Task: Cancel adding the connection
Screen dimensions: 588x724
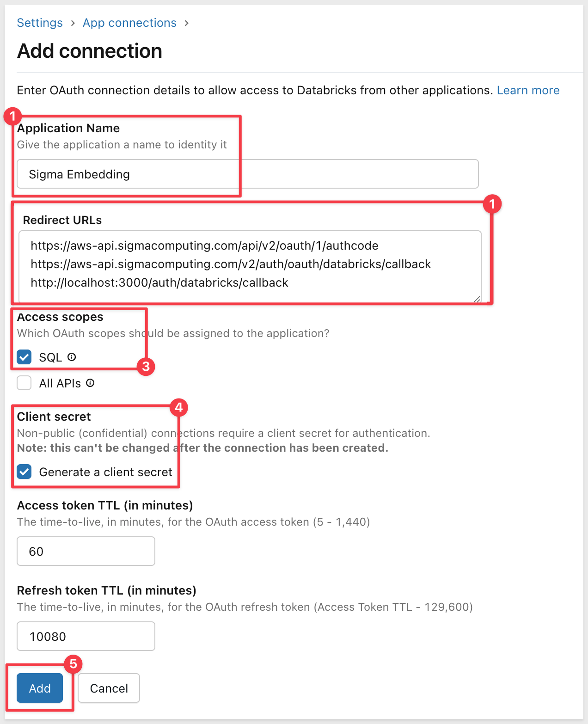Action: 109,688
